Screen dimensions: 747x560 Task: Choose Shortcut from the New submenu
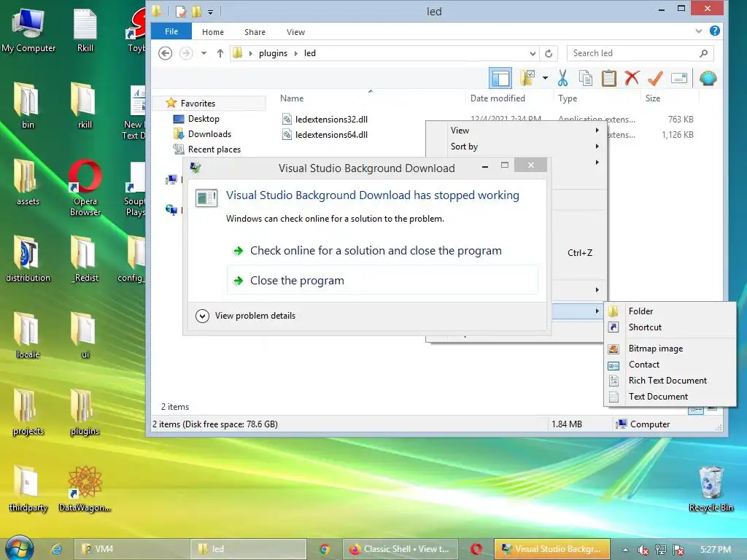pyautogui.click(x=670, y=327)
